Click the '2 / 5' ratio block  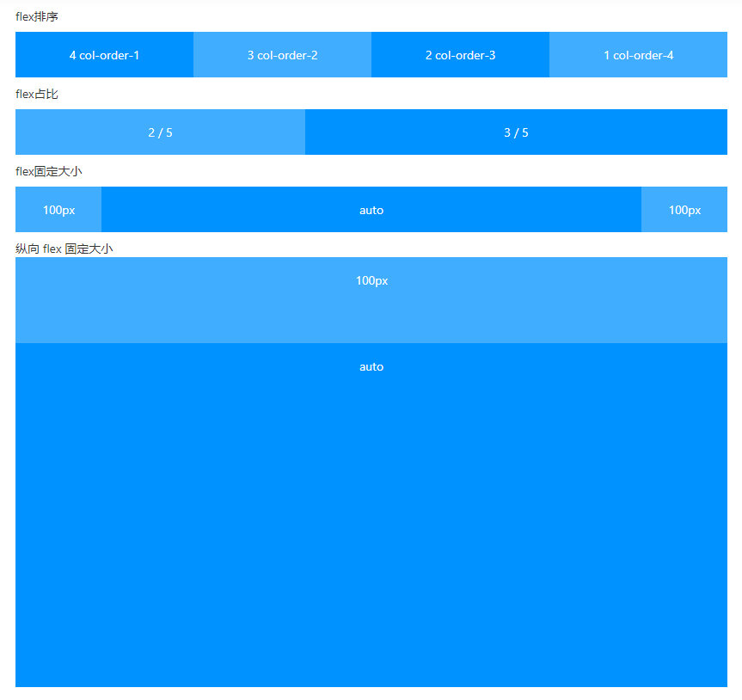(x=160, y=132)
